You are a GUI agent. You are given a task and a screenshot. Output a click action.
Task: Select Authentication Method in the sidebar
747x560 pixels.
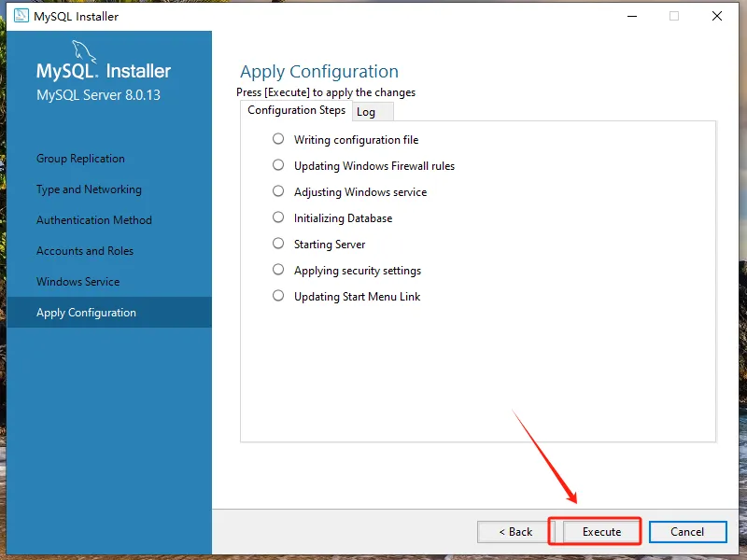coord(94,220)
